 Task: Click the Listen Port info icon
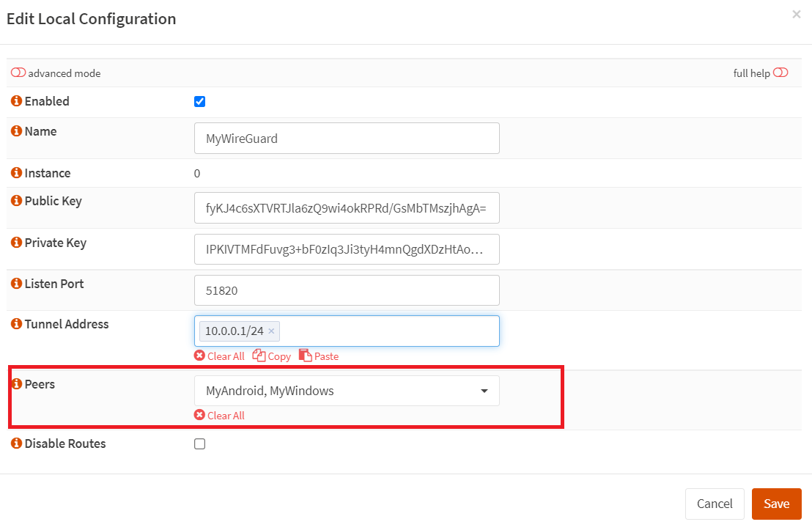(17, 284)
